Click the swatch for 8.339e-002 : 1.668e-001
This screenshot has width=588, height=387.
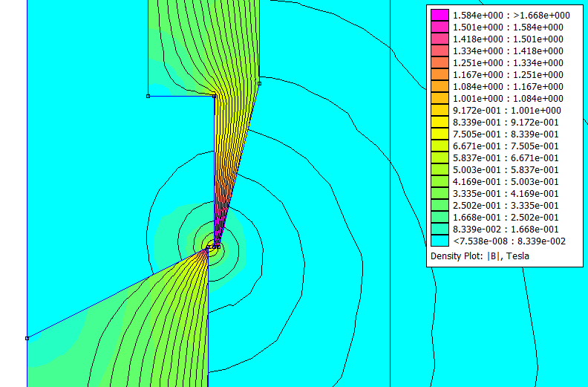pyautogui.click(x=440, y=230)
